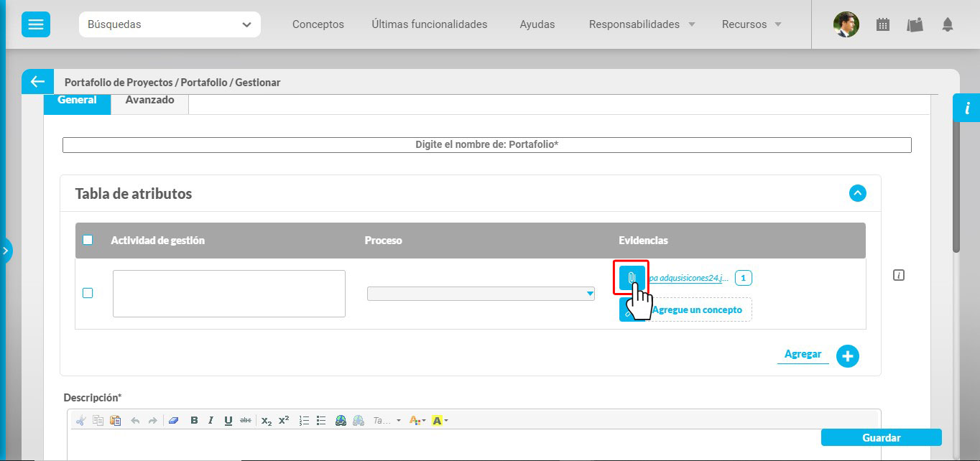Screen dimensions: 980x461
Task: Click the blue plus add row icon
Action: [848, 355]
